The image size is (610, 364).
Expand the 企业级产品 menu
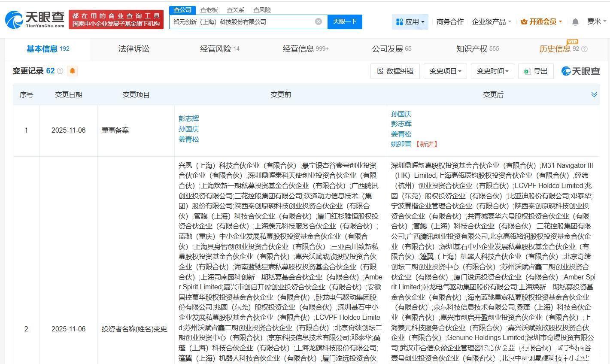coord(492,21)
